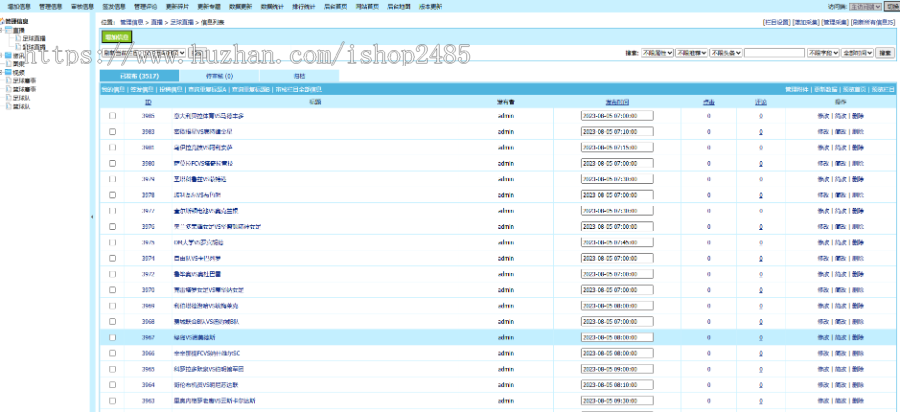Open the [刷新所有信息JS] link
Image resolution: width=900 pixels, height=412 pixels.
tap(873, 22)
